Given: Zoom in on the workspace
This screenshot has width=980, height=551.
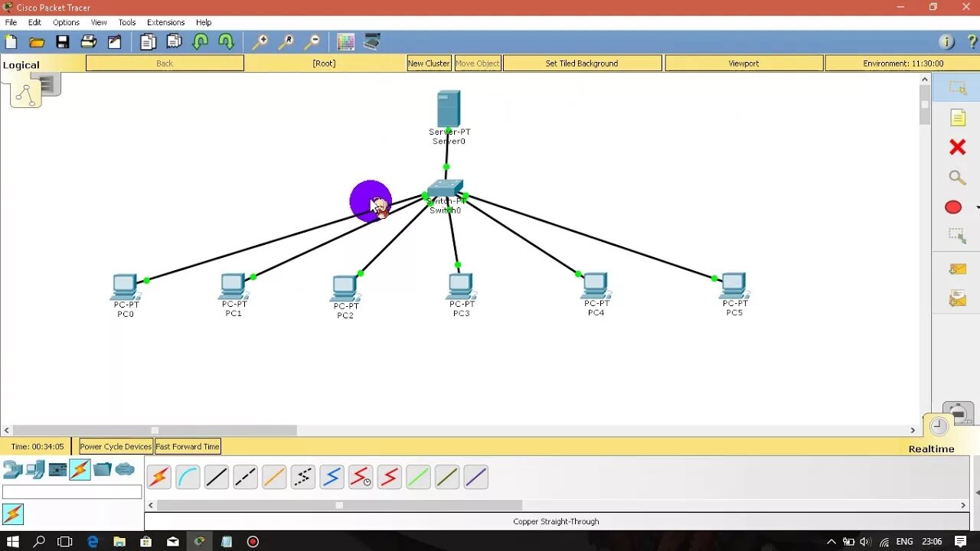Looking at the screenshot, I should coord(260,42).
